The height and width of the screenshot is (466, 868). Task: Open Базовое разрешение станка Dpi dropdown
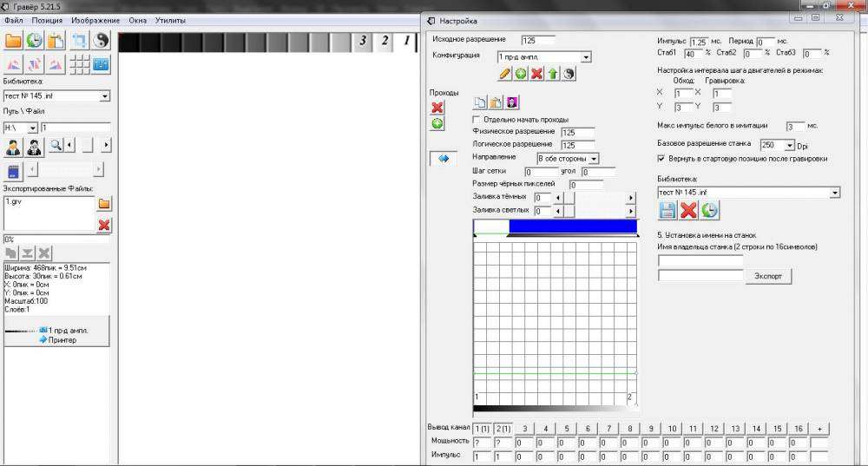pyautogui.click(x=790, y=145)
